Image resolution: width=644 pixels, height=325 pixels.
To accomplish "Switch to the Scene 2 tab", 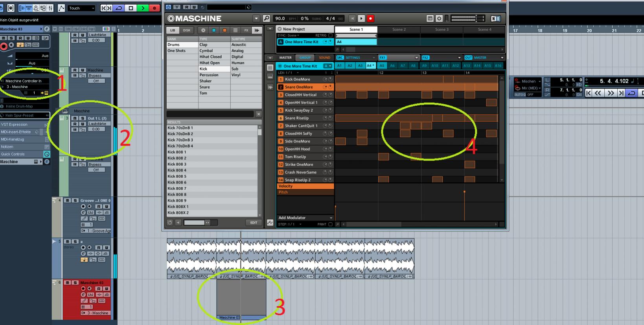I will pos(399,30).
